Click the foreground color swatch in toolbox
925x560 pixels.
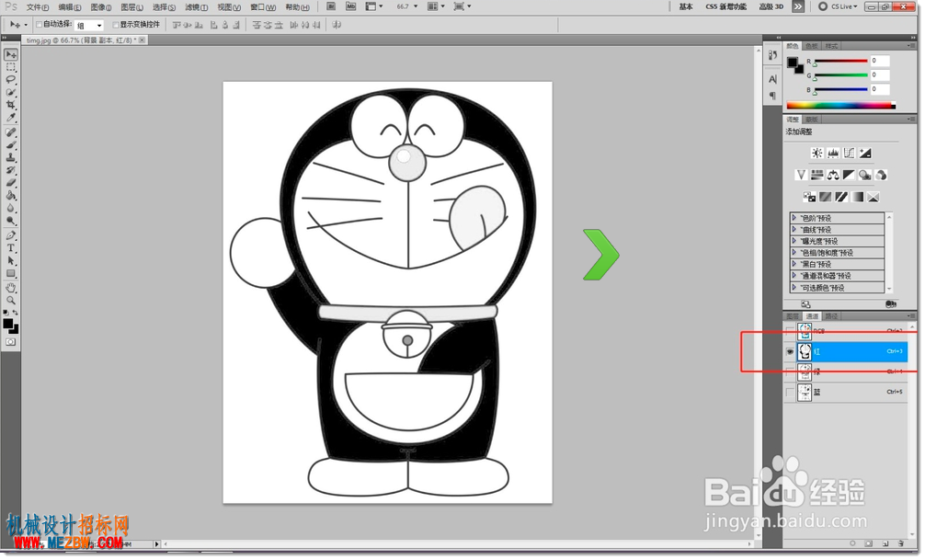[x=7, y=324]
